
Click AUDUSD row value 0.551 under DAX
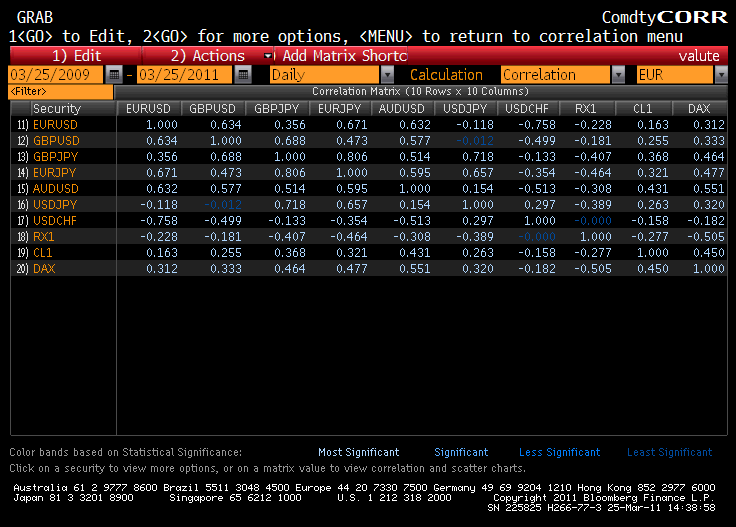click(x=709, y=189)
